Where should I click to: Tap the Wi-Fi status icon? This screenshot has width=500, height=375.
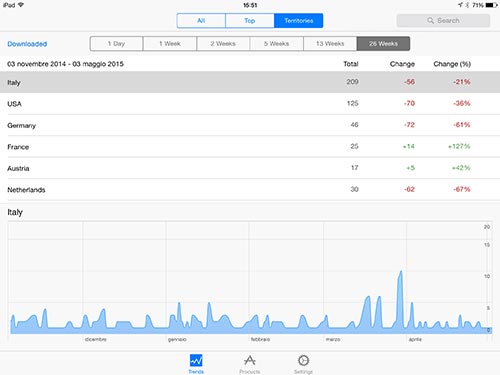pyautogui.click(x=21, y=5)
